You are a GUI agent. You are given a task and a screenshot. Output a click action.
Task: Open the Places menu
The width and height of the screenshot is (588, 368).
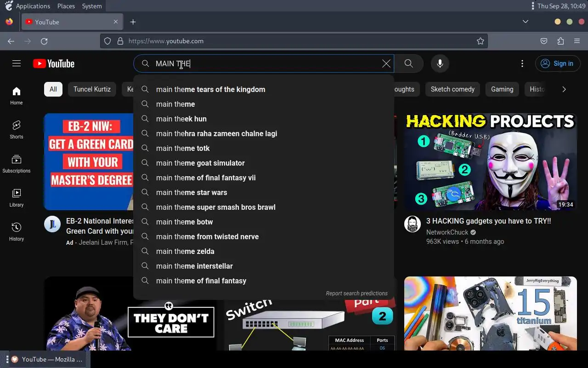[x=66, y=6]
